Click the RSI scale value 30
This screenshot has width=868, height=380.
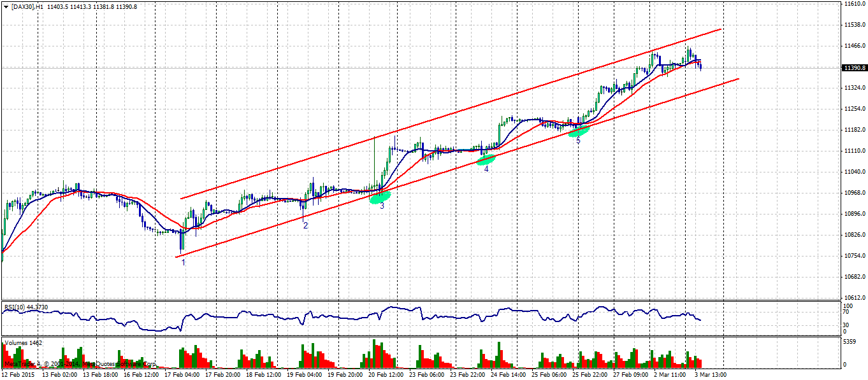pos(847,325)
